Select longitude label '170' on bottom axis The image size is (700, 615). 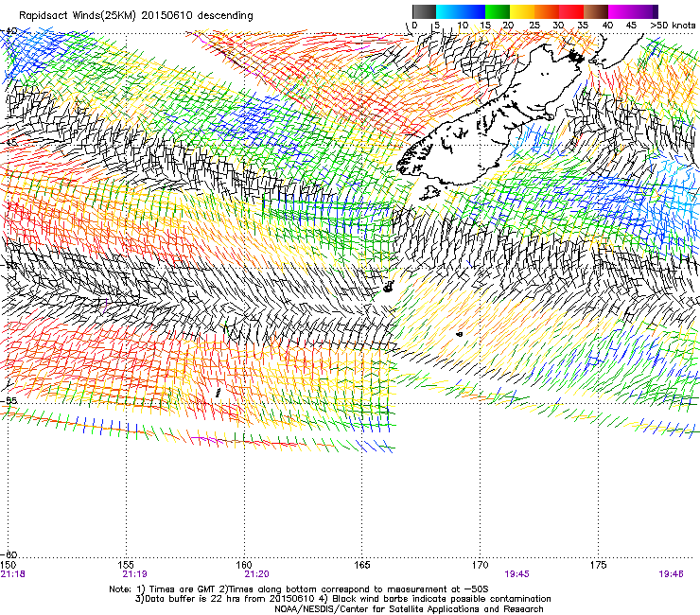click(480, 565)
